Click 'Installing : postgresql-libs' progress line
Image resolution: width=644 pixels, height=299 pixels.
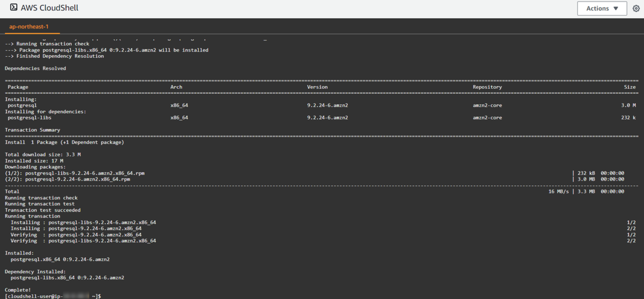[x=83, y=222]
